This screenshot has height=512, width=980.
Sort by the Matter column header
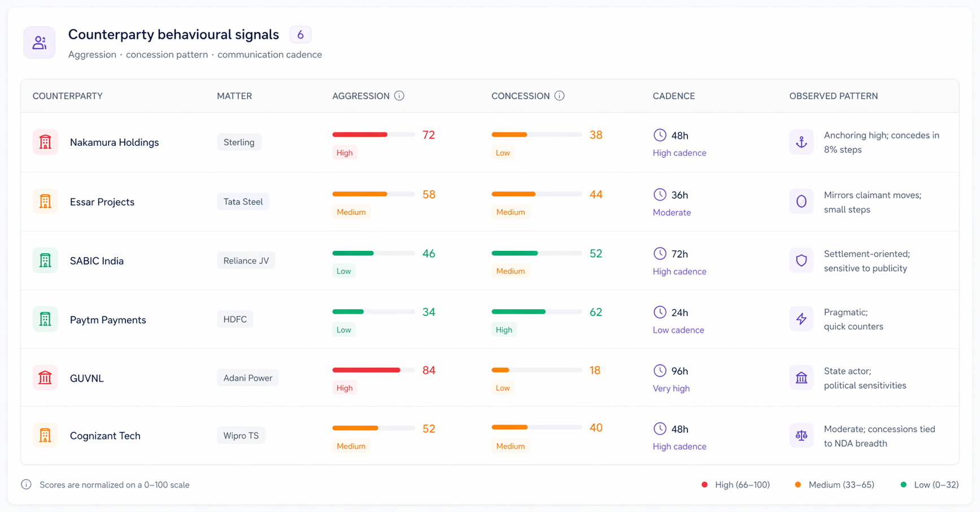[234, 96]
